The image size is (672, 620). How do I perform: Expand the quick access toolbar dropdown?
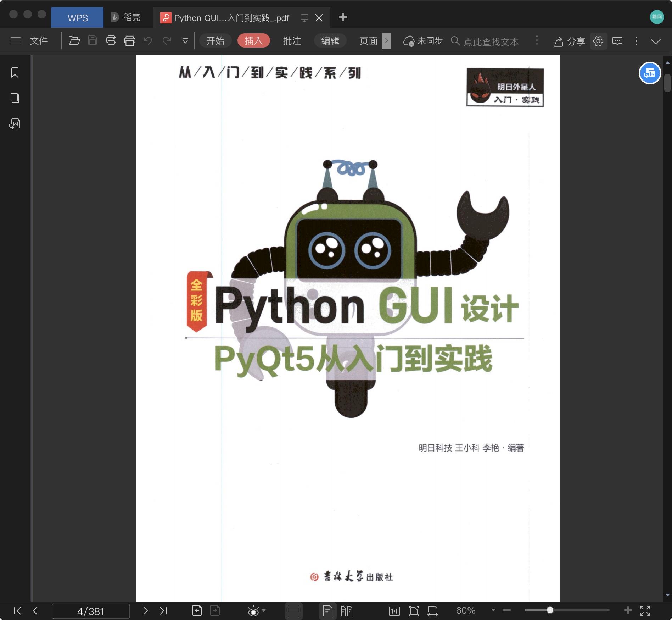185,41
